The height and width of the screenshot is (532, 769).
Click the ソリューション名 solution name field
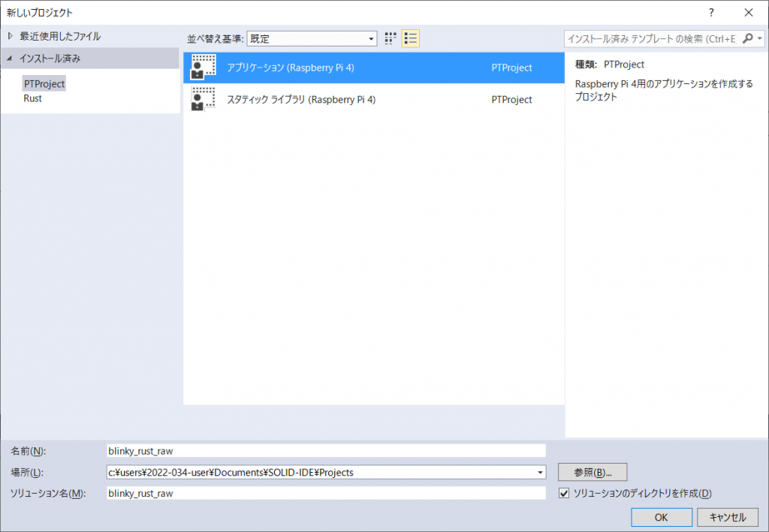[327, 493]
